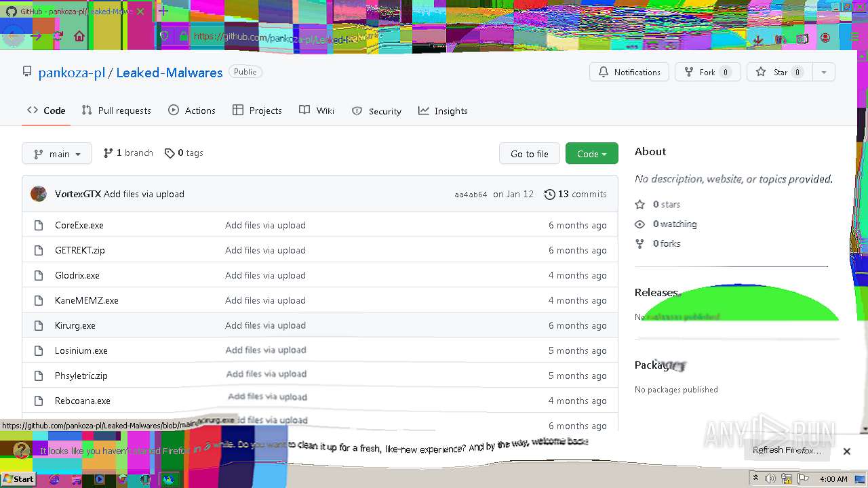This screenshot has width=868, height=488.
Task: Click the downloads arrow toolbar icon
Action: click(758, 39)
